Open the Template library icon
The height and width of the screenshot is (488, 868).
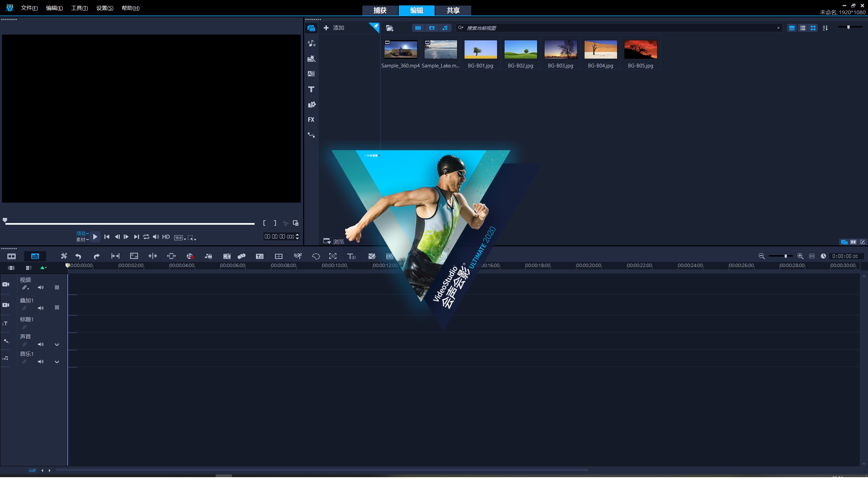[311, 59]
